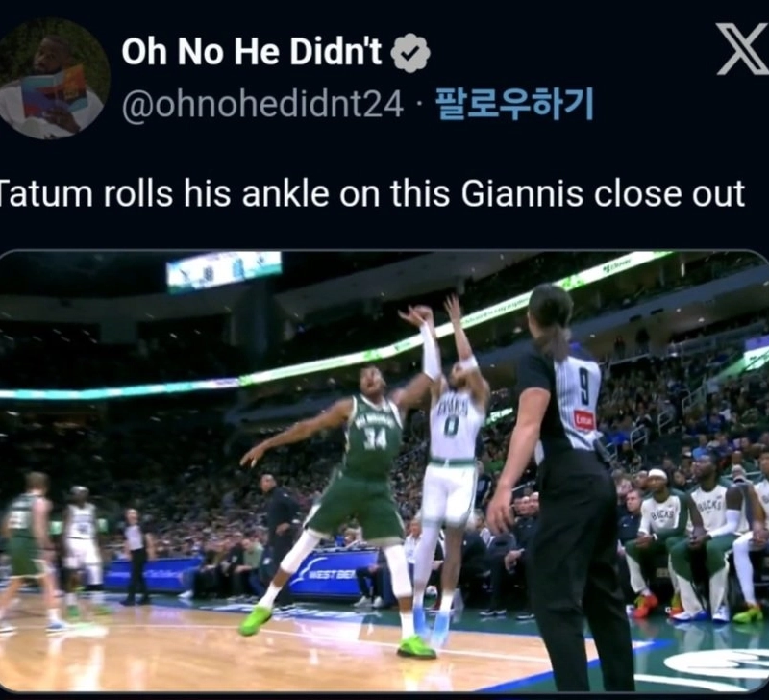Screen dimensions: 769x700
Task: Select the word Tatum in the tweet
Action: [46, 193]
